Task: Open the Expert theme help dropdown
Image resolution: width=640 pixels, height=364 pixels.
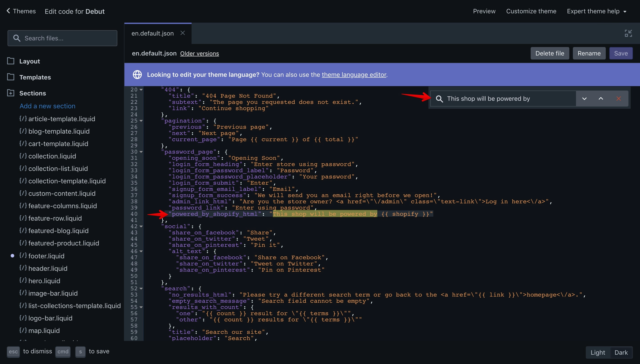Action: (596, 11)
